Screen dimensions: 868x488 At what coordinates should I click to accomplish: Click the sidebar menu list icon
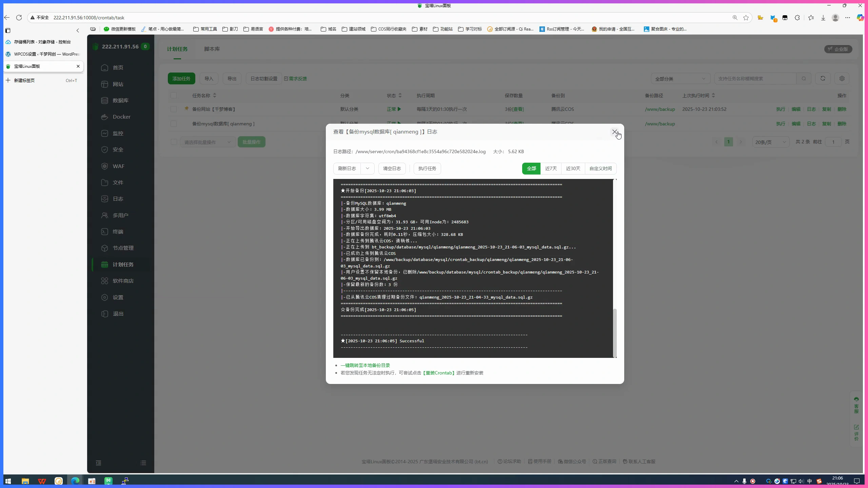143,463
